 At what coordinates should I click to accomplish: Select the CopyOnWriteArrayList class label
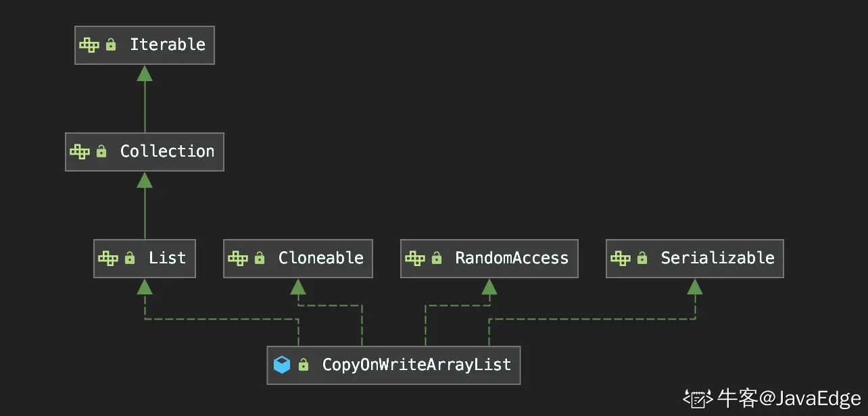tap(416, 365)
